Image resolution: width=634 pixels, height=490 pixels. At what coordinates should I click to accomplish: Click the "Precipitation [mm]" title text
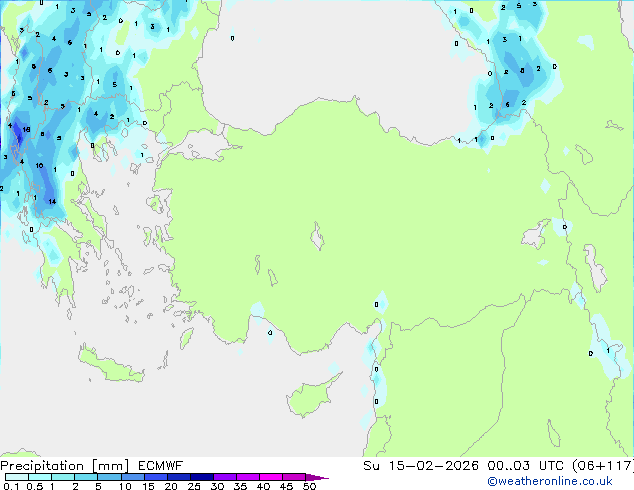(x=64, y=466)
